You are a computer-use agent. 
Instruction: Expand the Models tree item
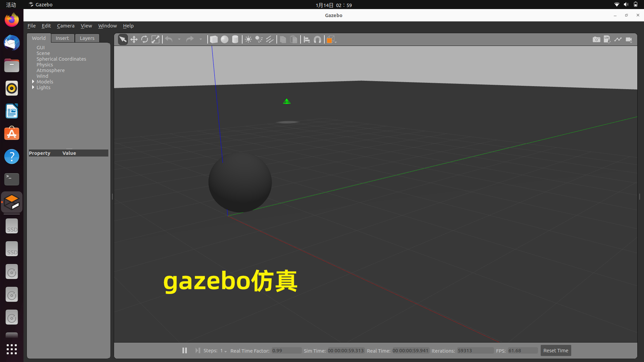pos(33,81)
